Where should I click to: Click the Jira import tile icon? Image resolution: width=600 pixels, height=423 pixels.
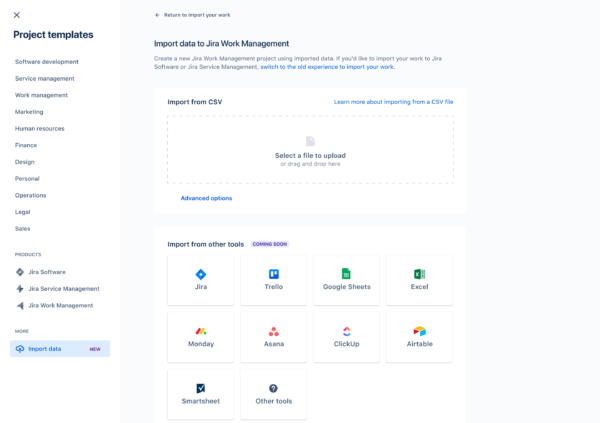point(201,274)
